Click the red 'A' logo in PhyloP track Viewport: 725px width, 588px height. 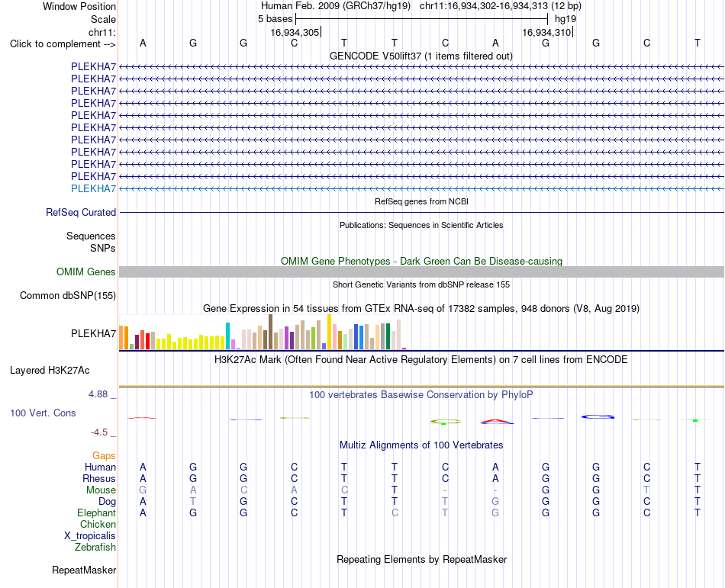[x=496, y=421]
